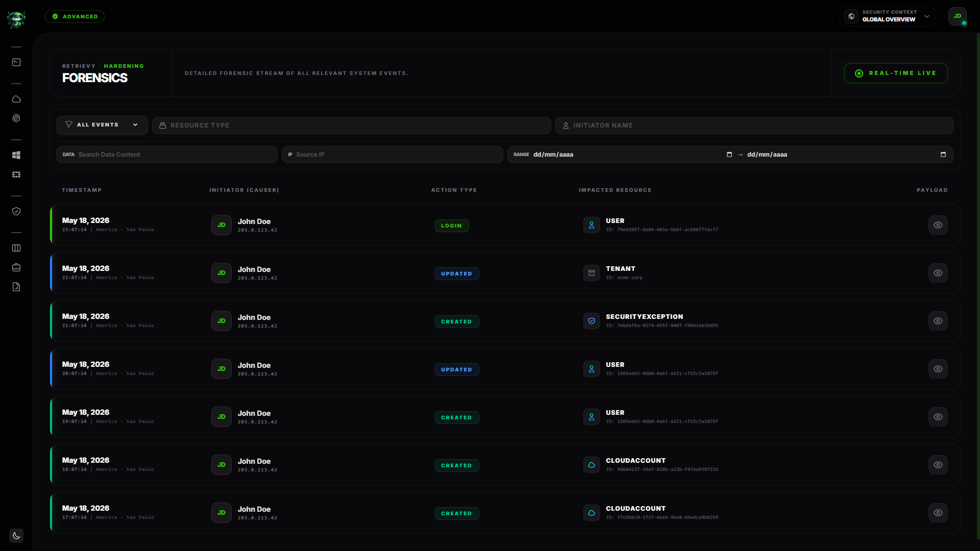This screenshot has width=980, height=551.
Task: Click the ADVANCED plan badge
Action: click(x=75, y=16)
